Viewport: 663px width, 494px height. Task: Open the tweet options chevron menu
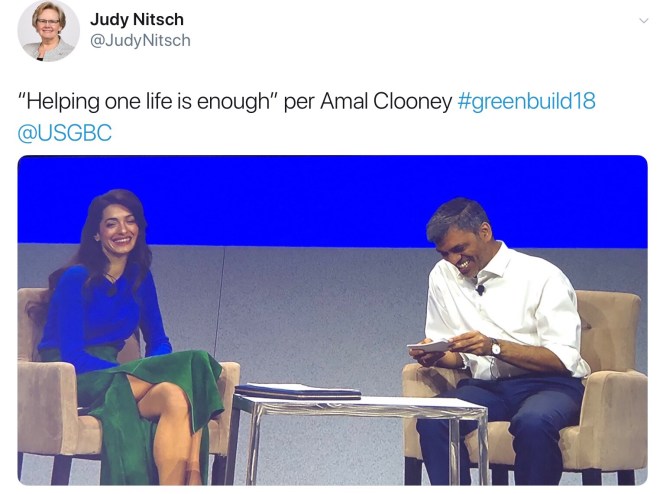pyautogui.click(x=643, y=20)
